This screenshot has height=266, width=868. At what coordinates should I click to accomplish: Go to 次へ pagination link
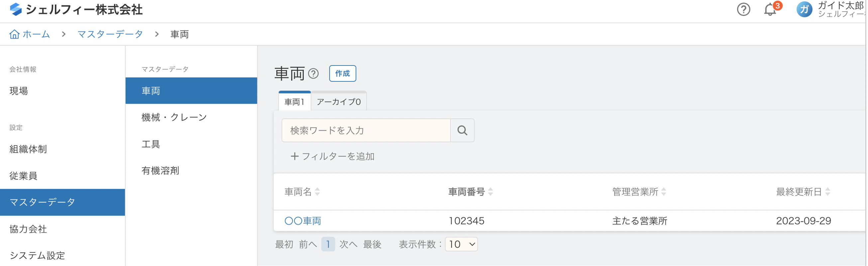[348, 244]
